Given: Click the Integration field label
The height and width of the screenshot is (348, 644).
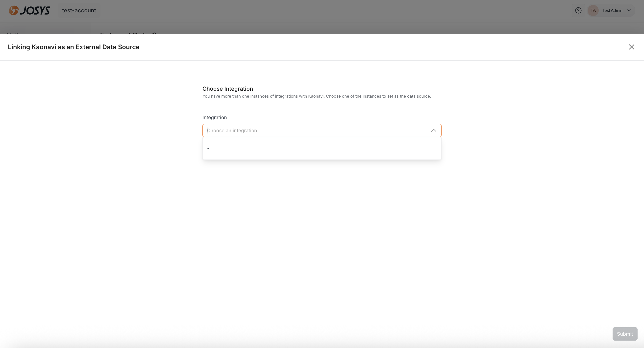Looking at the screenshot, I should coord(215,117).
